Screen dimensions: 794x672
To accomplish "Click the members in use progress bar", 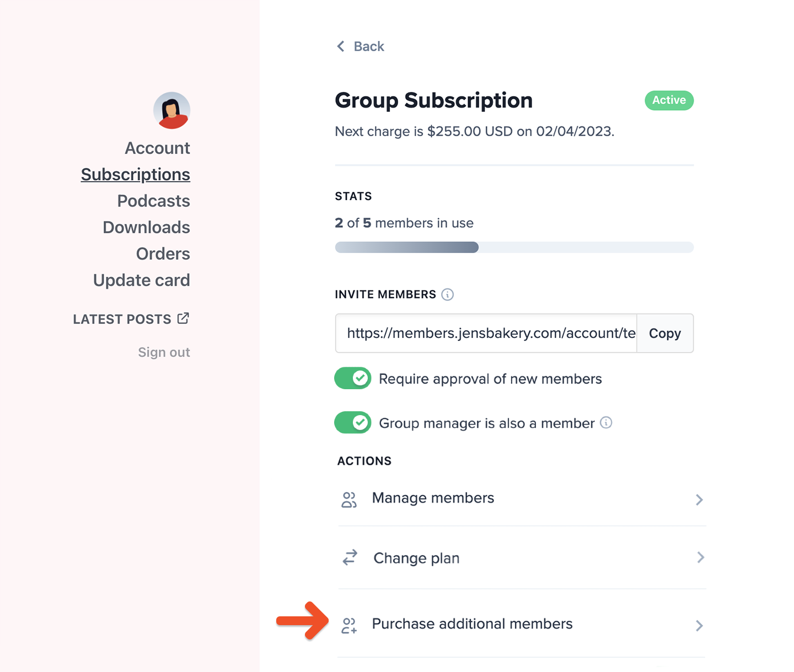I will (514, 248).
